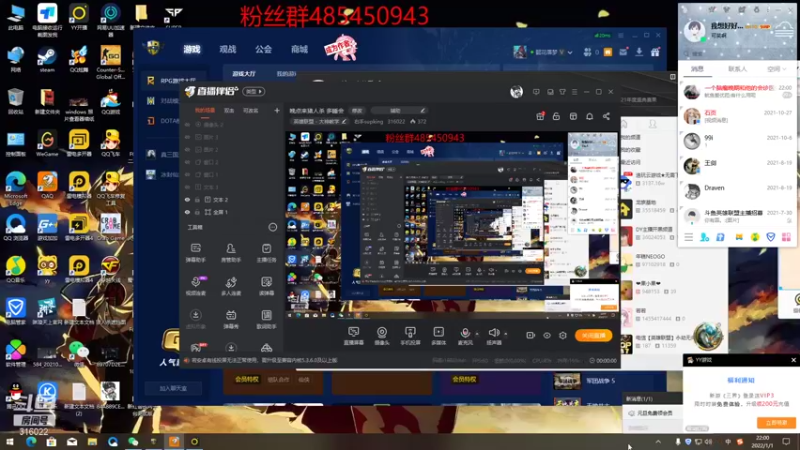800x450 pixels.
Task: Switch to 观战 tab in game platform
Action: (x=228, y=49)
